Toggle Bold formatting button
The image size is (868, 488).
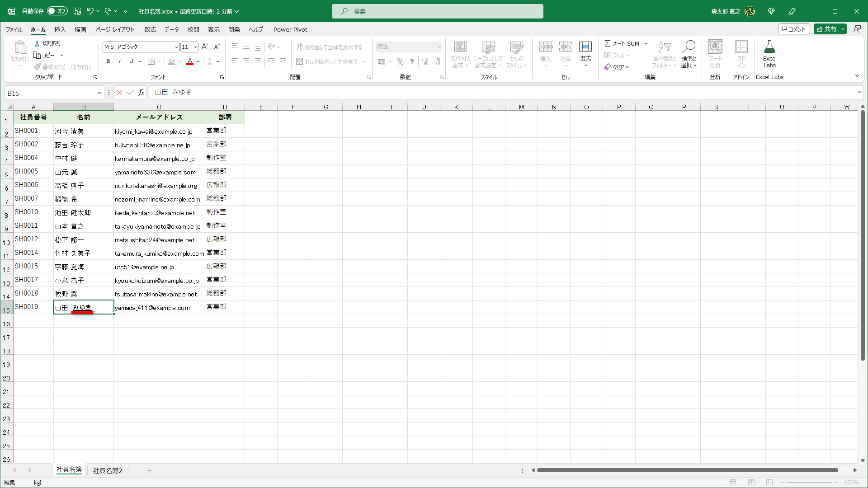[108, 61]
